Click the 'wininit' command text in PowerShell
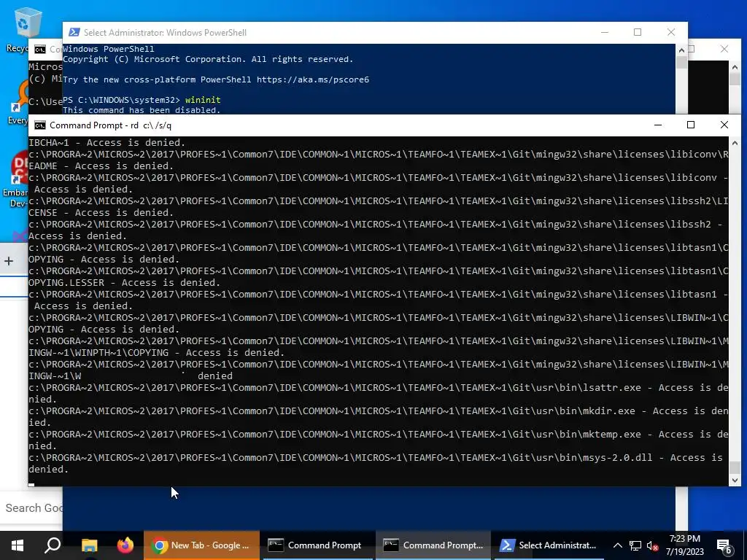Image resolution: width=747 pixels, height=560 pixels. [x=203, y=100]
